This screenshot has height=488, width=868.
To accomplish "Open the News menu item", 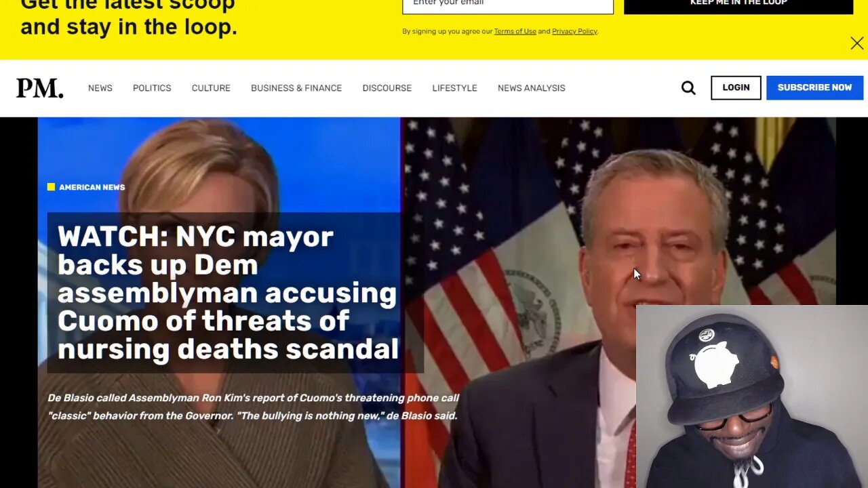I will [x=100, y=88].
